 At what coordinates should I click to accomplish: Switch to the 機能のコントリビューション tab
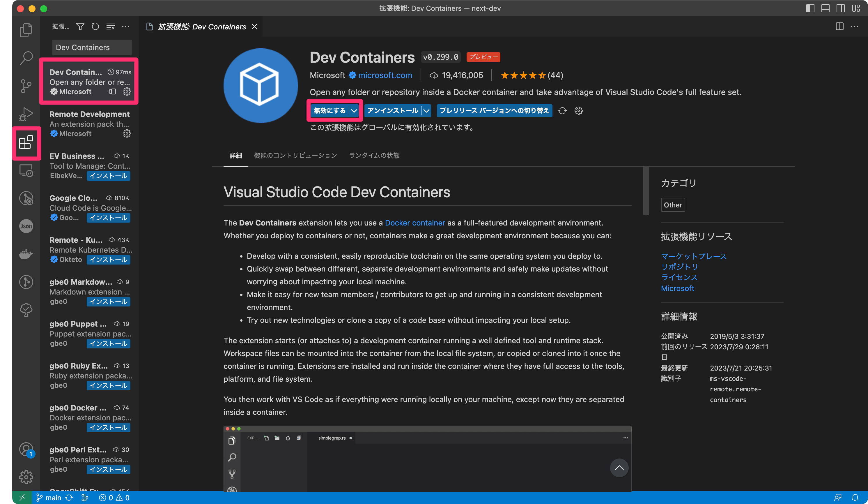[295, 156]
